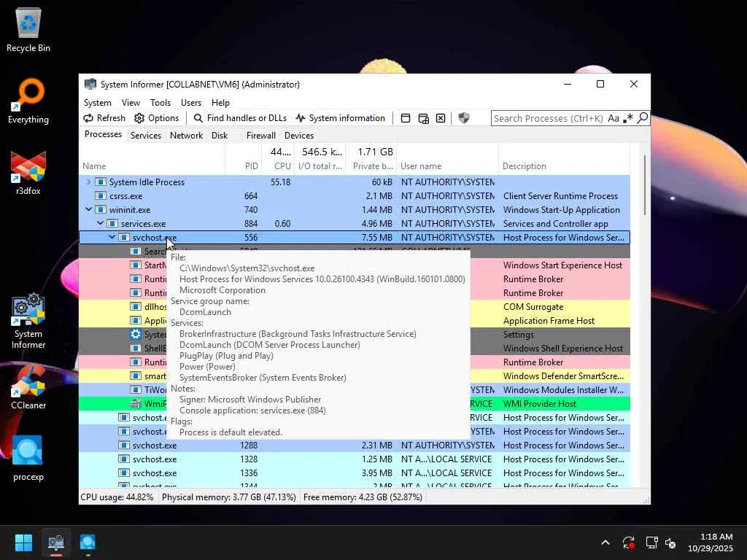Open the Recycle Bin desktop icon
This screenshot has width=747, height=560.
tap(28, 31)
